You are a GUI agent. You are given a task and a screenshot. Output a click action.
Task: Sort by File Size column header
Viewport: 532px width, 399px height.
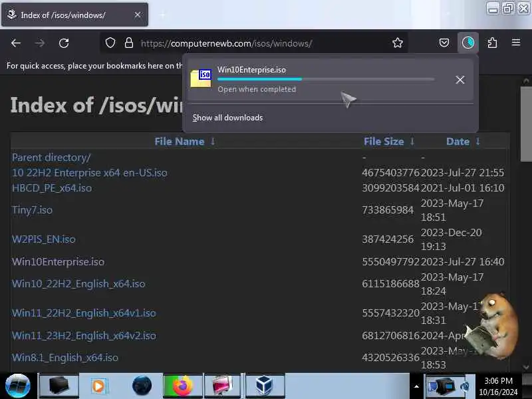click(x=384, y=142)
